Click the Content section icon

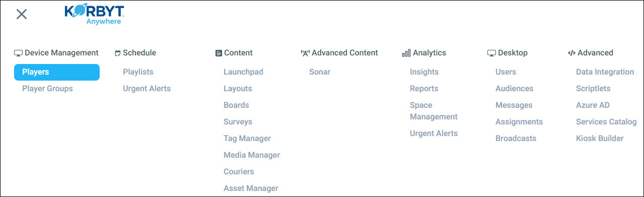[219, 53]
